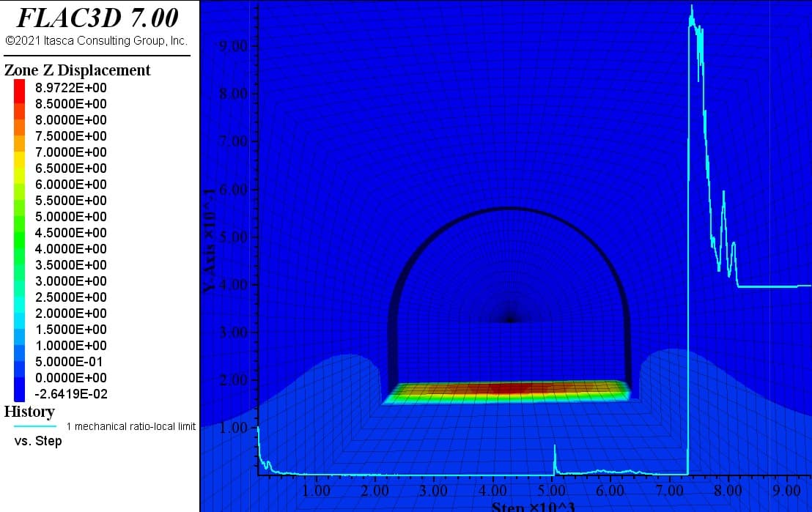Viewport: 812px width, 512px height.
Task: Click the red top color of legend bar
Action: point(19,91)
